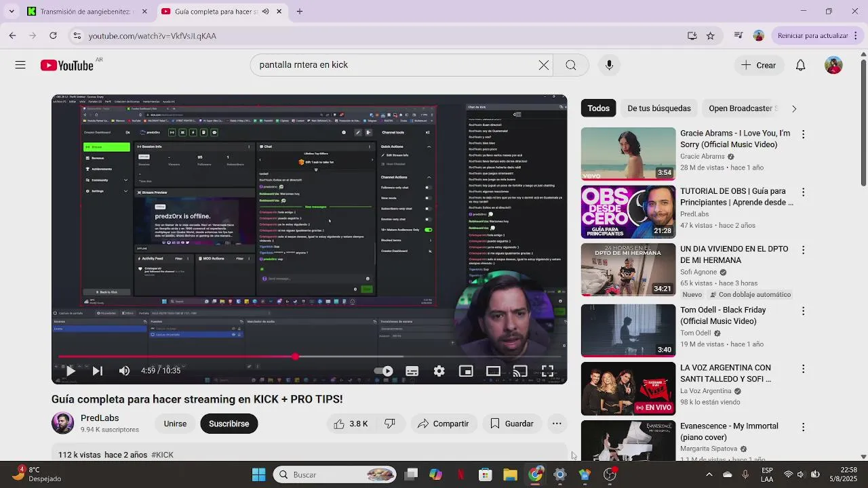Click the magnifier search button

571,65
